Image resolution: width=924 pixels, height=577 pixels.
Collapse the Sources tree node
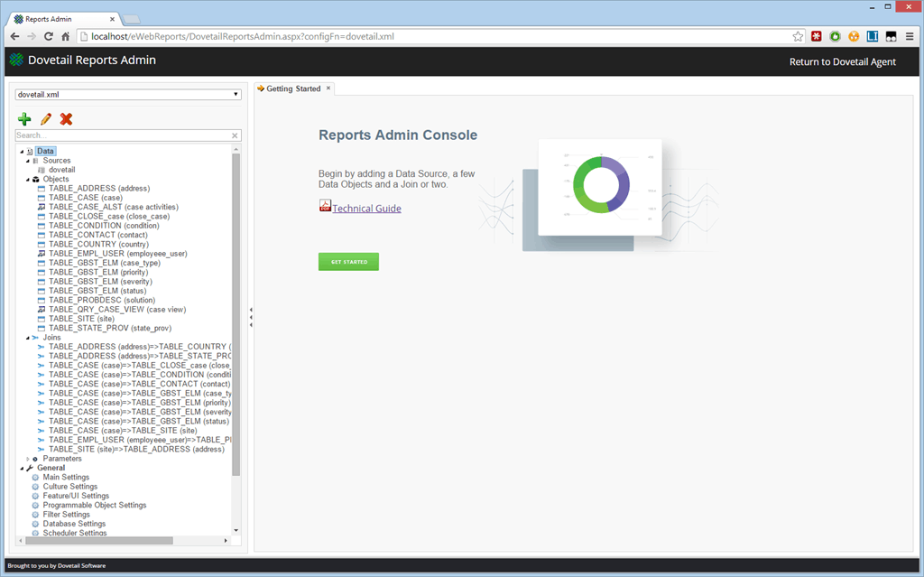[x=28, y=161]
